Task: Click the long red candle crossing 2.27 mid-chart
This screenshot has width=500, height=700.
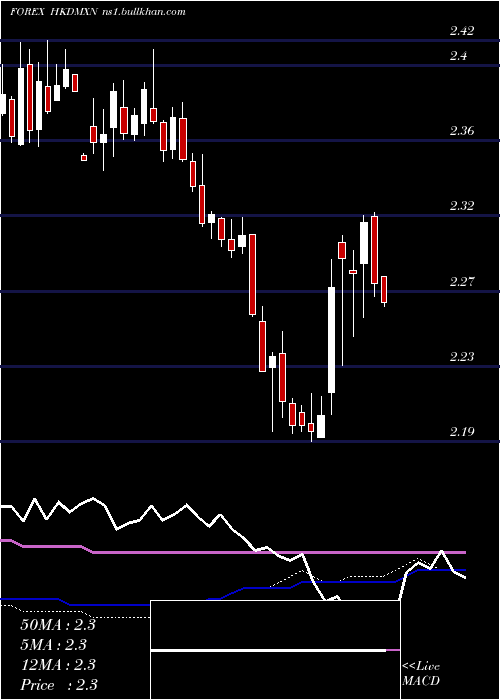Action: point(252,275)
